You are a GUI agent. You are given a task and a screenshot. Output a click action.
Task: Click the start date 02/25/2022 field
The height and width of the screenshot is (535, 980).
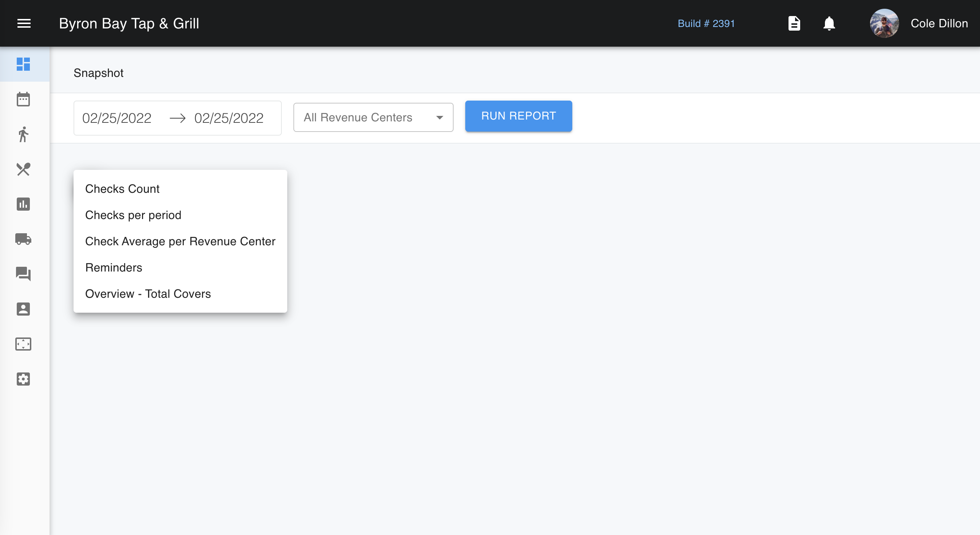coord(117,118)
